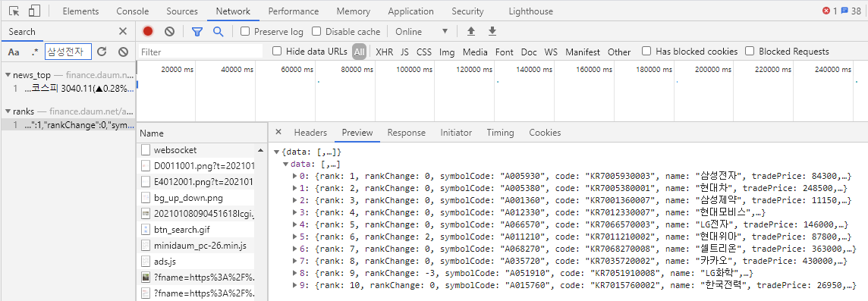Open the Lighthouse tab

click(531, 11)
